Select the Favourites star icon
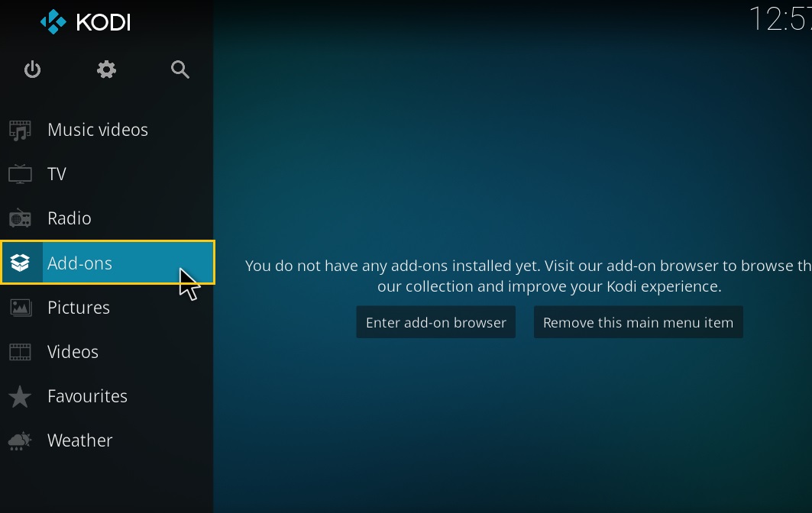 [x=18, y=395]
